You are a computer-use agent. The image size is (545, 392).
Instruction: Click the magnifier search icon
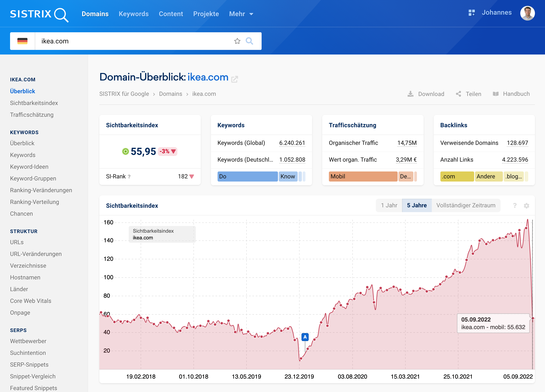click(x=249, y=41)
